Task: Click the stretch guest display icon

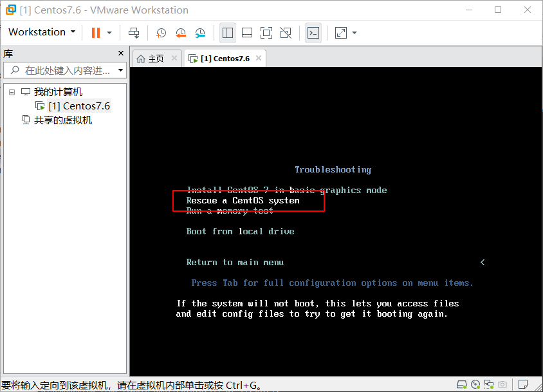Action: (x=341, y=33)
